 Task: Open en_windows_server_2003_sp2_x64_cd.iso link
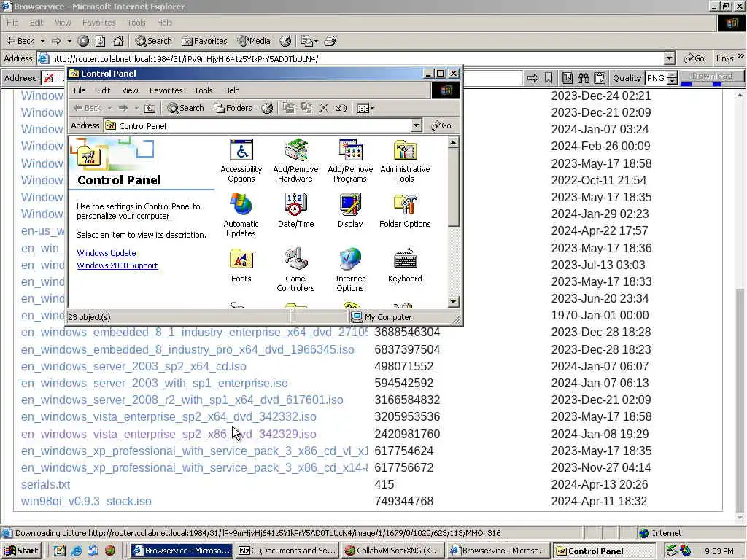[133, 366]
